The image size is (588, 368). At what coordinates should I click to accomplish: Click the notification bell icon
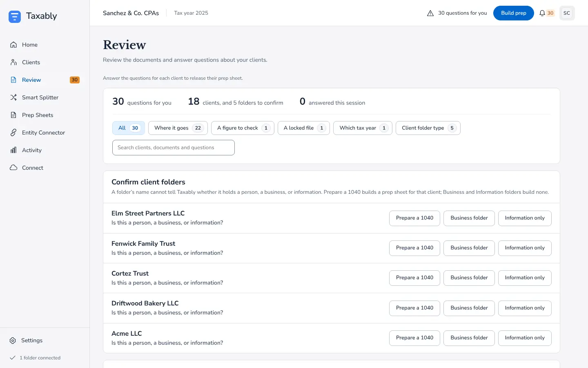coord(542,13)
